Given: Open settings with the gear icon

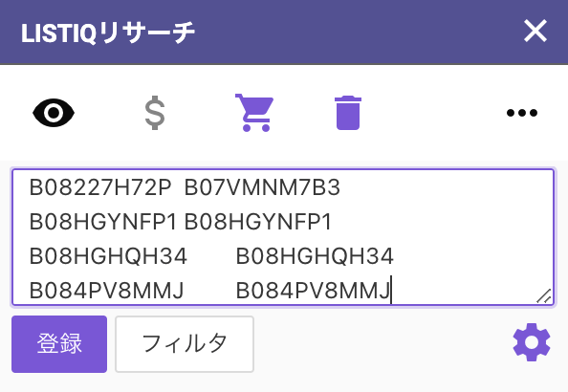Looking at the screenshot, I should [x=532, y=342].
